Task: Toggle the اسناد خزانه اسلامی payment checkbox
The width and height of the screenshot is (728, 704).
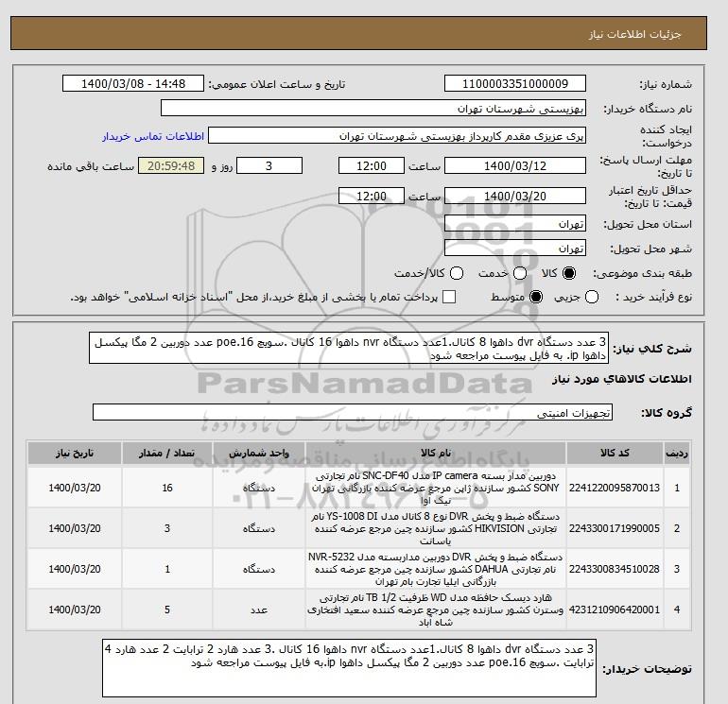Action: [x=449, y=297]
